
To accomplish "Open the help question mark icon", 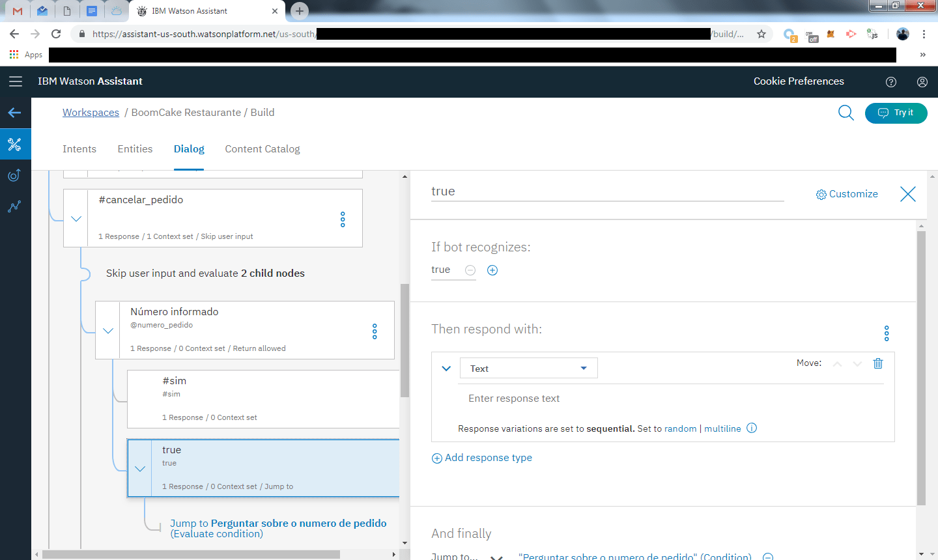I will (x=891, y=82).
